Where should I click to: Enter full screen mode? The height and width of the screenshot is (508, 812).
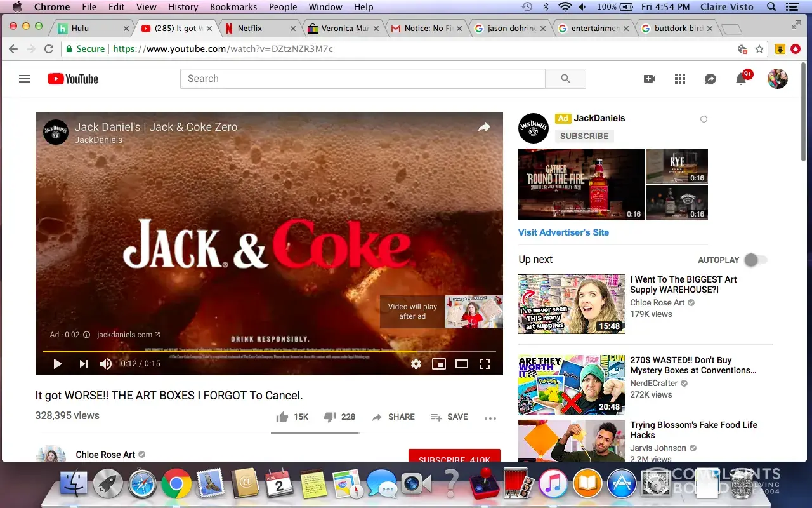(485, 364)
